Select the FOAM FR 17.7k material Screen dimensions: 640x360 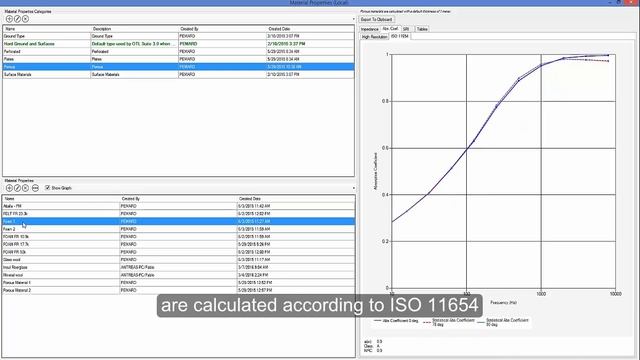[178, 244]
